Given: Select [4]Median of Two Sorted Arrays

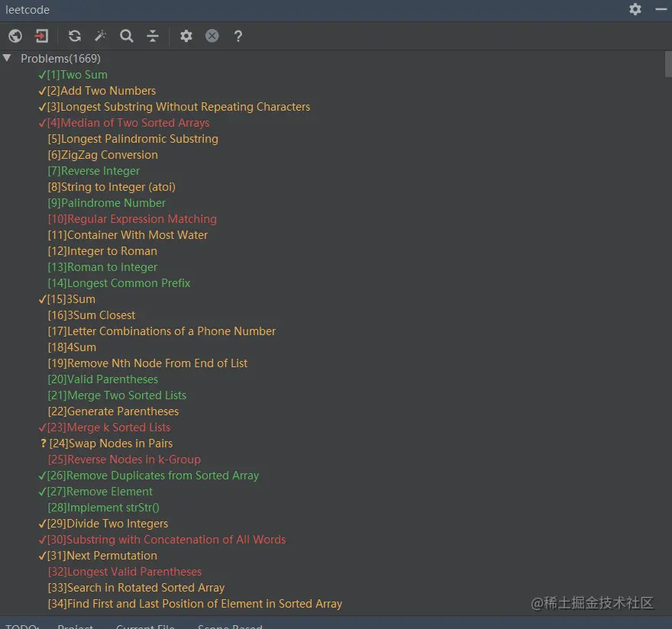Looking at the screenshot, I should point(124,123).
